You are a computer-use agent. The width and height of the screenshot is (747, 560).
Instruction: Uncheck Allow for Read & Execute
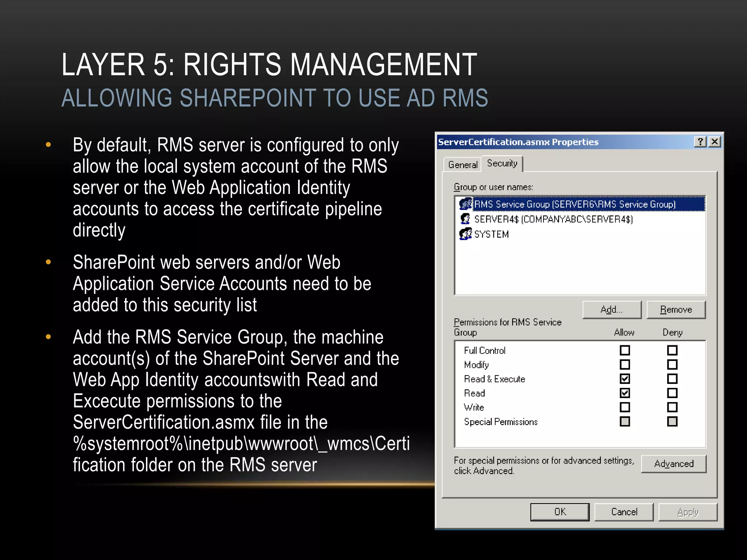[x=625, y=379]
